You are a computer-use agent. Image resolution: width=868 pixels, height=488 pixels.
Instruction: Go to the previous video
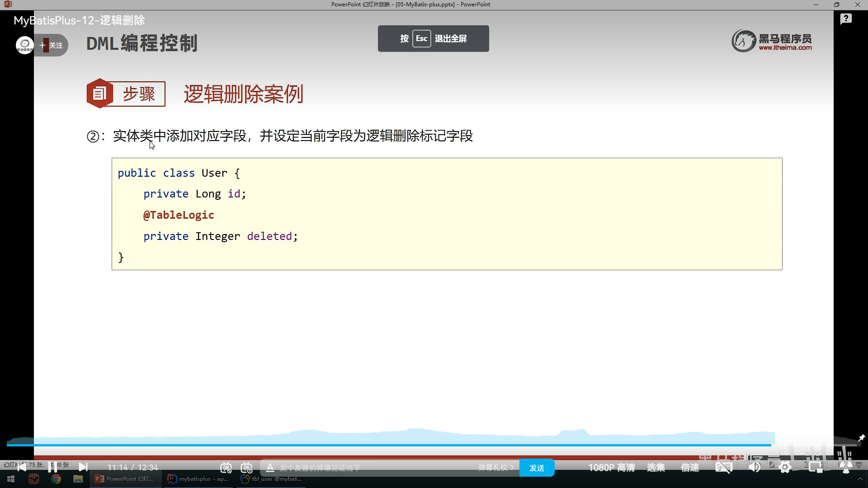click(21, 467)
